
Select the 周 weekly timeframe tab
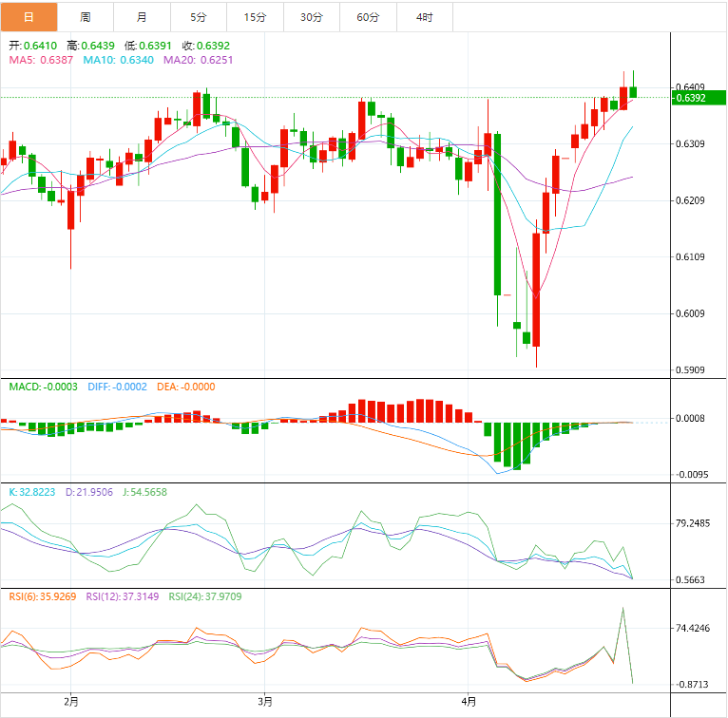pyautogui.click(x=86, y=17)
